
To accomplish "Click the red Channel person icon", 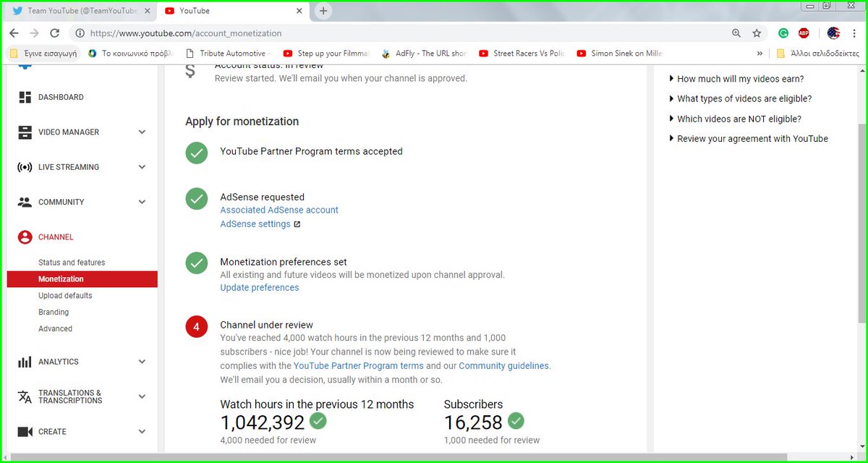I will tap(25, 237).
